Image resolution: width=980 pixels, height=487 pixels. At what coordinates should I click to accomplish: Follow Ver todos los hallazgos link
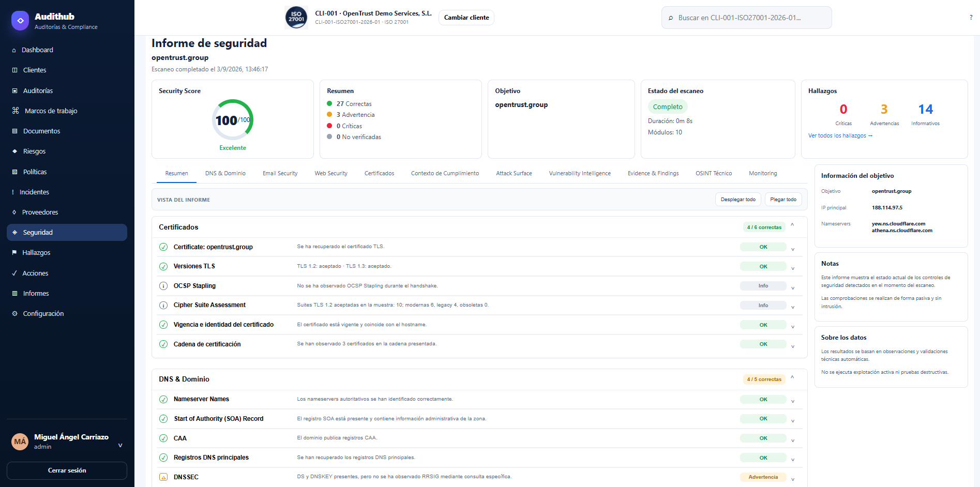click(840, 136)
